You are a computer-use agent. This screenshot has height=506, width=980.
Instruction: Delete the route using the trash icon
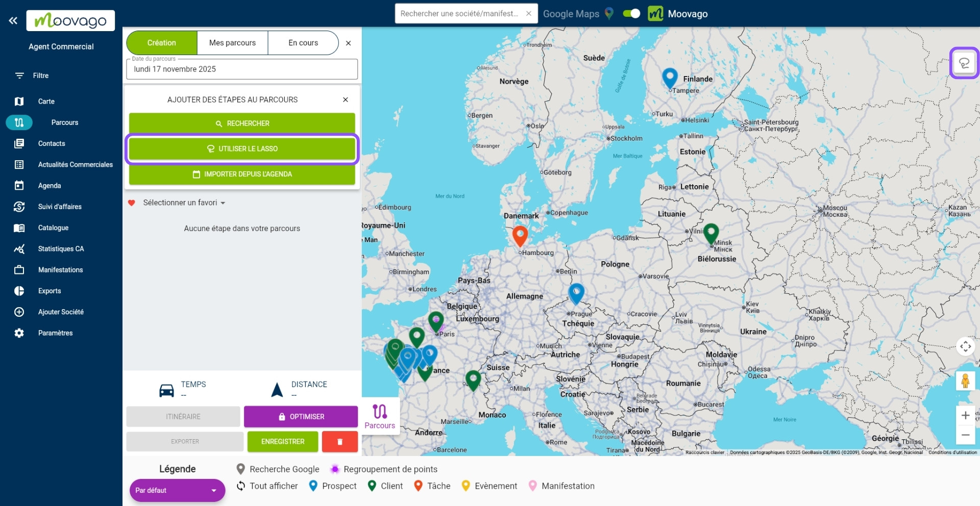(339, 442)
